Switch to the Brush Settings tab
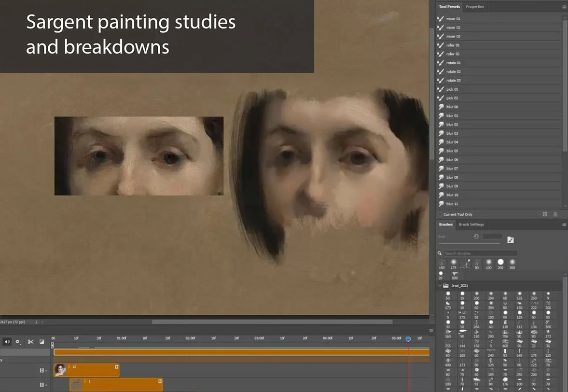The width and height of the screenshot is (568, 392). coord(471,224)
